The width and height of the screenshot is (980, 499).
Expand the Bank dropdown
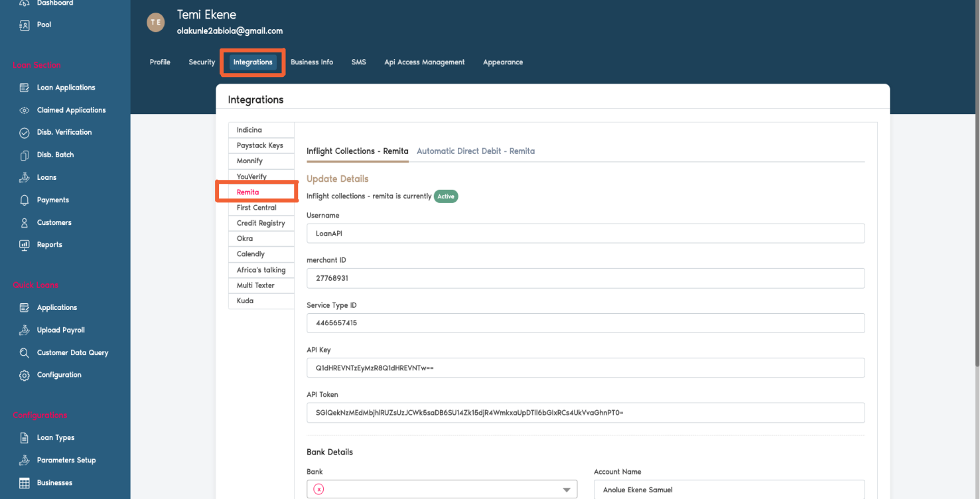pos(567,489)
